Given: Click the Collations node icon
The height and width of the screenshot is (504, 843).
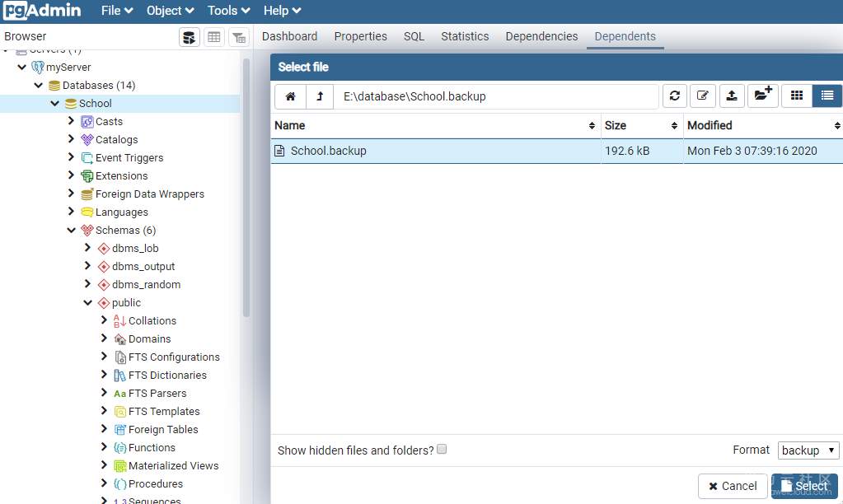Looking at the screenshot, I should coord(119,321).
